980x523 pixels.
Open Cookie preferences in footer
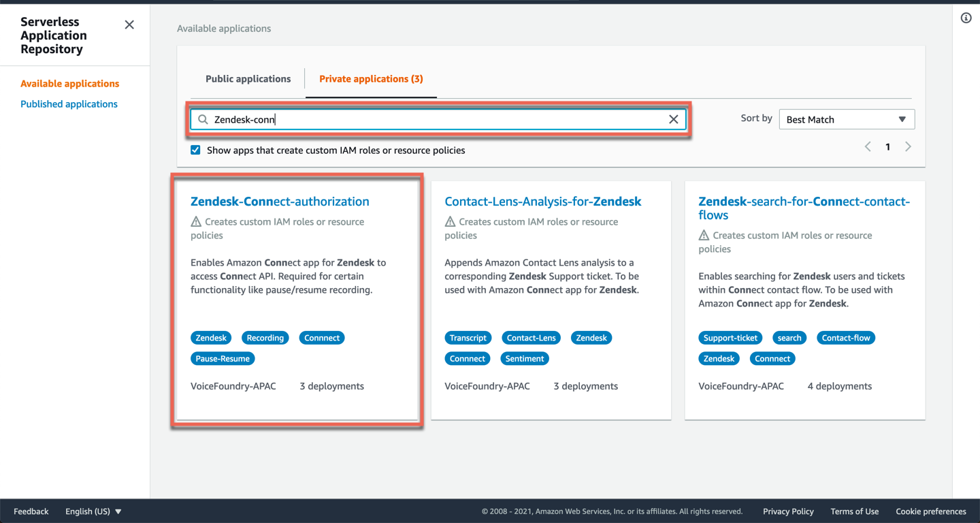tap(930, 511)
